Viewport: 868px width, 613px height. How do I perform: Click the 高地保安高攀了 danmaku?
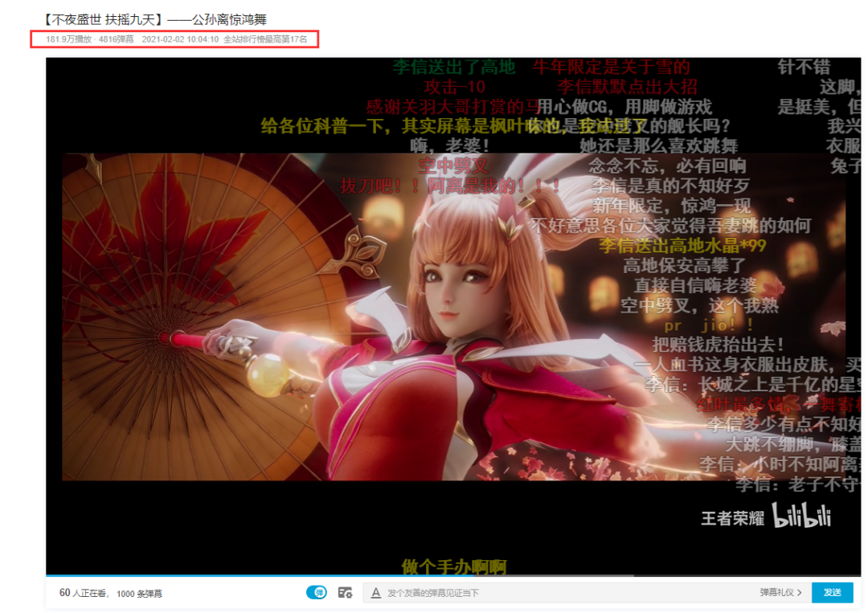[684, 266]
